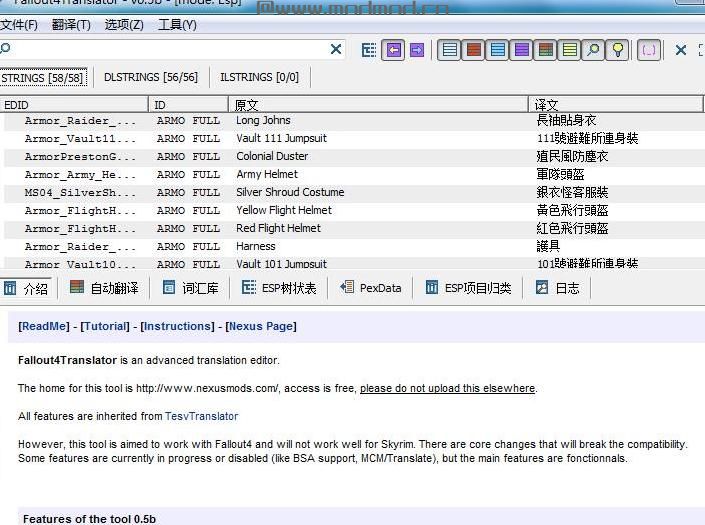Click the ESP项目归类 tab icon

432,287
